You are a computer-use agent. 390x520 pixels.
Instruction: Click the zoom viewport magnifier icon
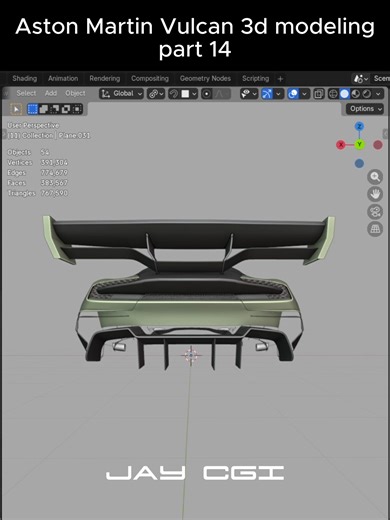click(x=375, y=177)
